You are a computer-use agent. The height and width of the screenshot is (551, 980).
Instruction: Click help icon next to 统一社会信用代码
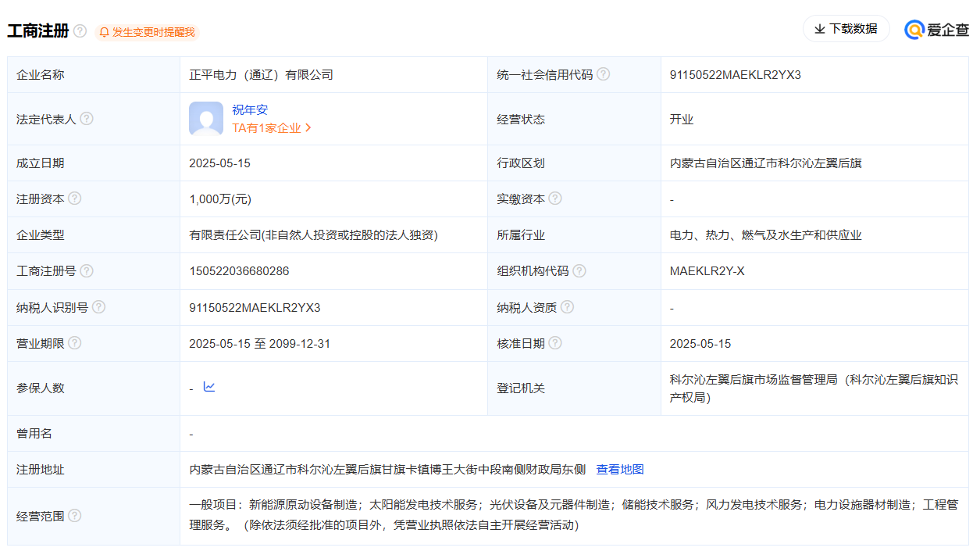(x=603, y=74)
